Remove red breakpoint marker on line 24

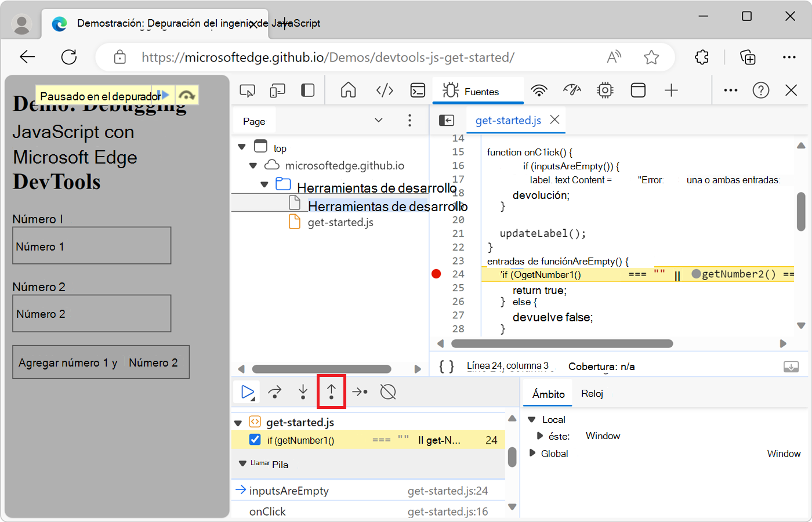tap(436, 274)
